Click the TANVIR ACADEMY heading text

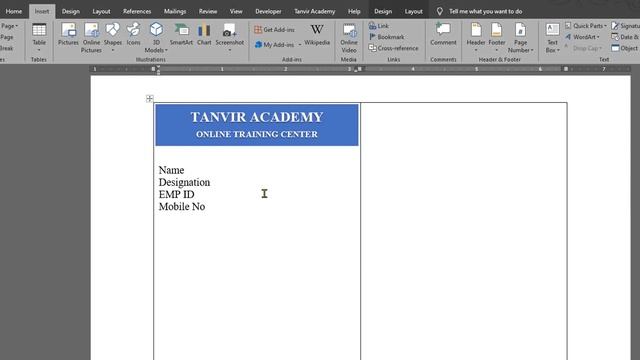pyautogui.click(x=257, y=117)
